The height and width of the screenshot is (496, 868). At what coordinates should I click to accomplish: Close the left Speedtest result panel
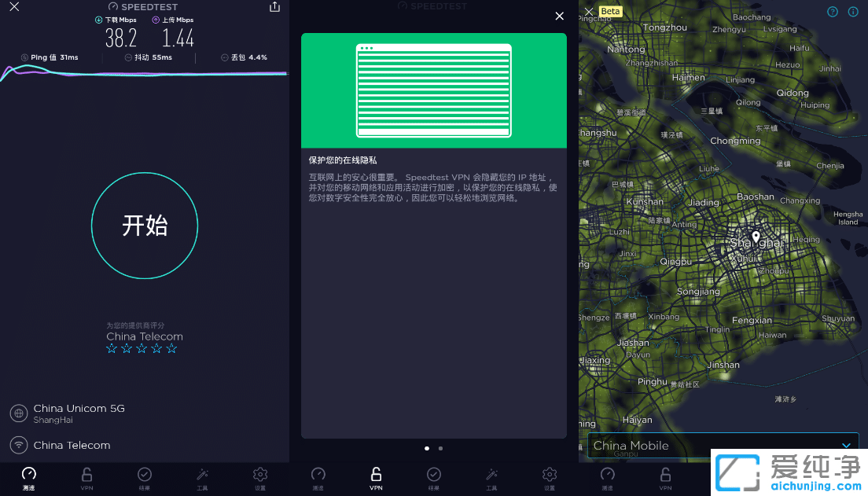pos(14,6)
